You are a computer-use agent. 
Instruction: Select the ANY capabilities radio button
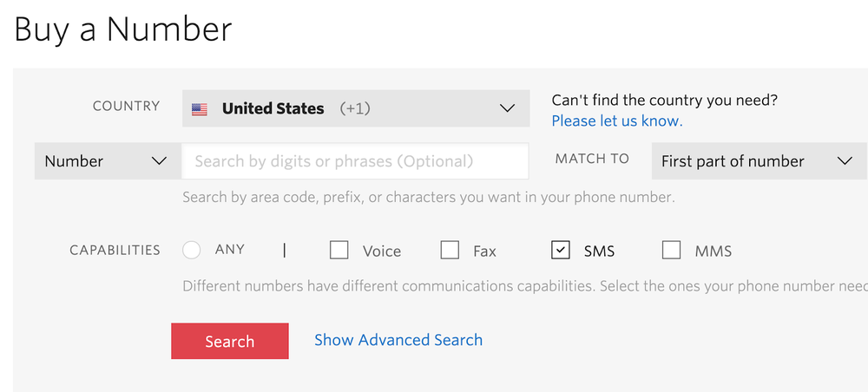click(x=192, y=251)
